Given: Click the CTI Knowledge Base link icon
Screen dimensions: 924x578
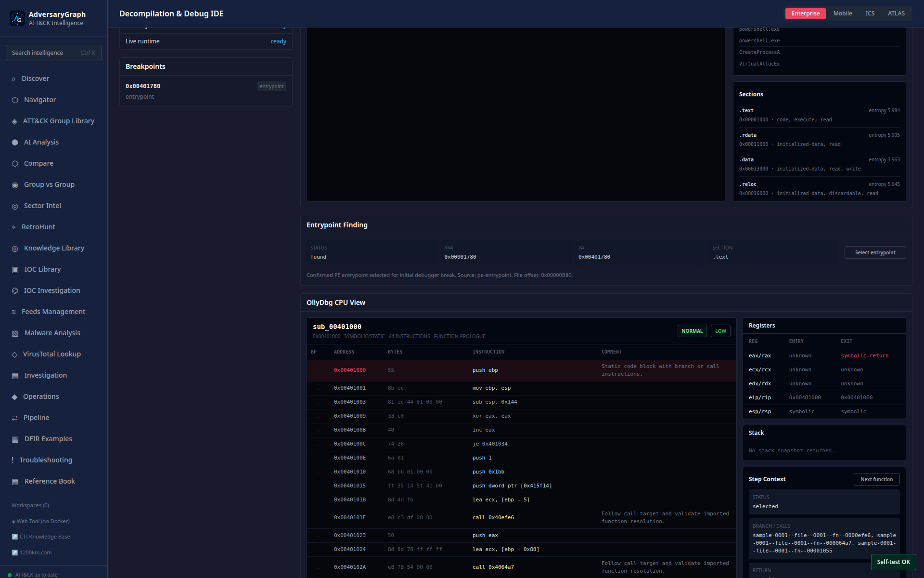Looking at the screenshot, I should 14,537.
